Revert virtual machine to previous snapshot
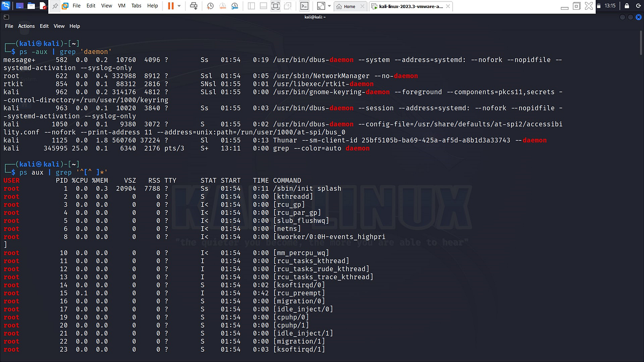 222,6
